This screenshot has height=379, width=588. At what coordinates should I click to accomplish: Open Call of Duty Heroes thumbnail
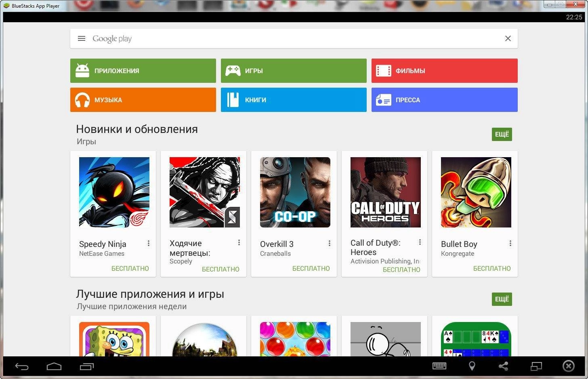tap(386, 192)
